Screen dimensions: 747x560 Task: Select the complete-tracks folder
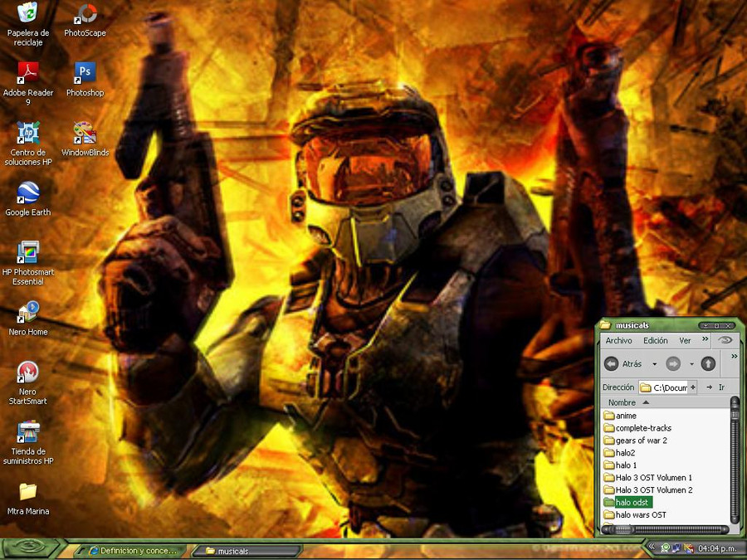coord(637,428)
